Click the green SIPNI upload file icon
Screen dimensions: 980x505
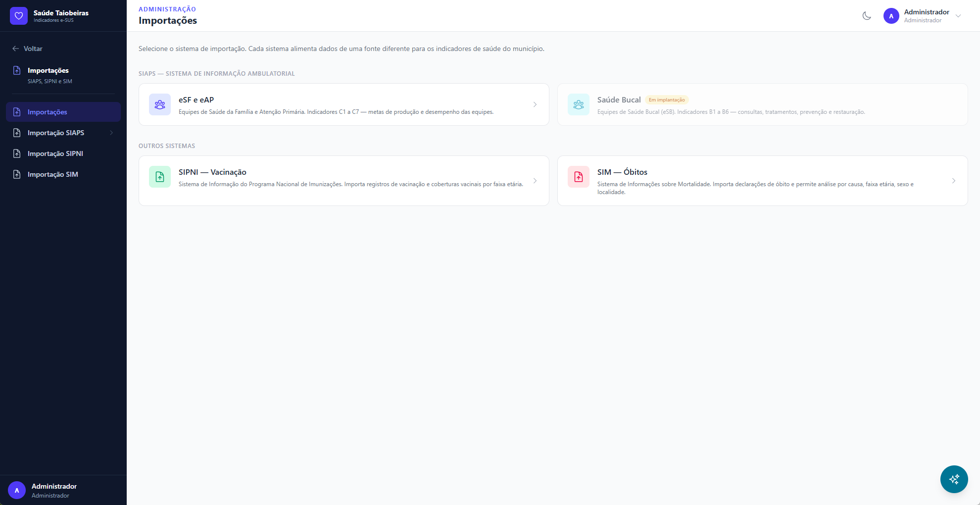(160, 177)
